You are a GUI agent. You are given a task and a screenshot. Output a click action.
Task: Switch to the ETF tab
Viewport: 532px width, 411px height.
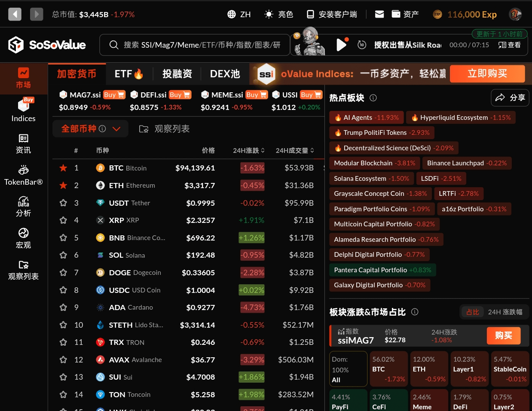point(128,74)
